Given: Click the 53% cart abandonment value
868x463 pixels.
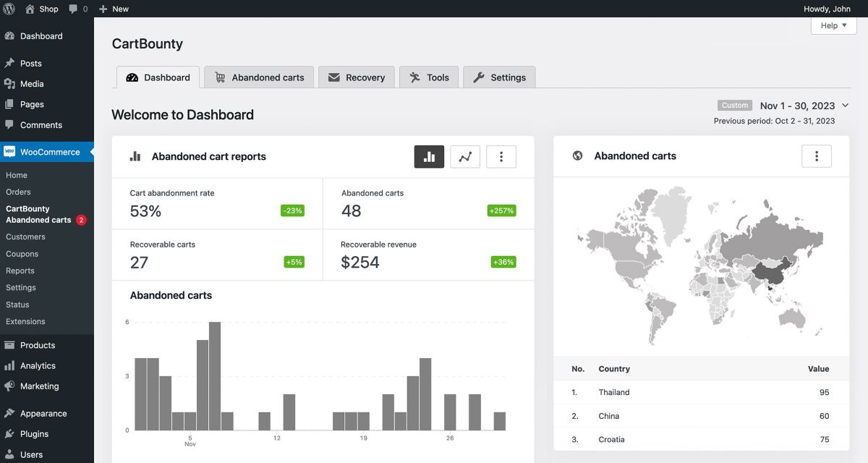Looking at the screenshot, I should (x=145, y=211).
